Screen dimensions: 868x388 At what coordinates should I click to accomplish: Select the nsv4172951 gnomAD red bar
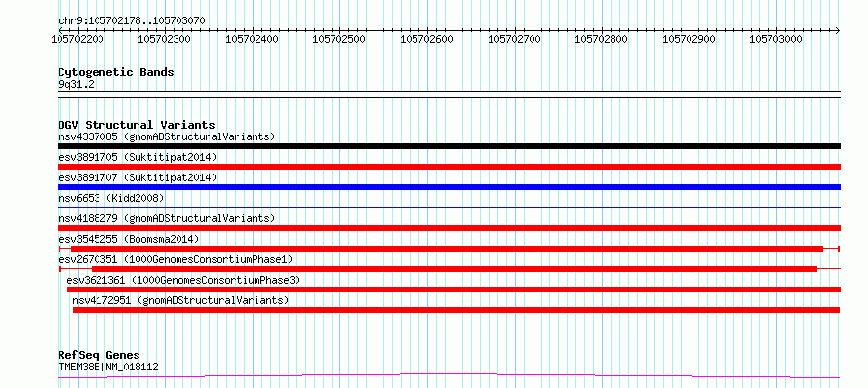[x=456, y=310]
